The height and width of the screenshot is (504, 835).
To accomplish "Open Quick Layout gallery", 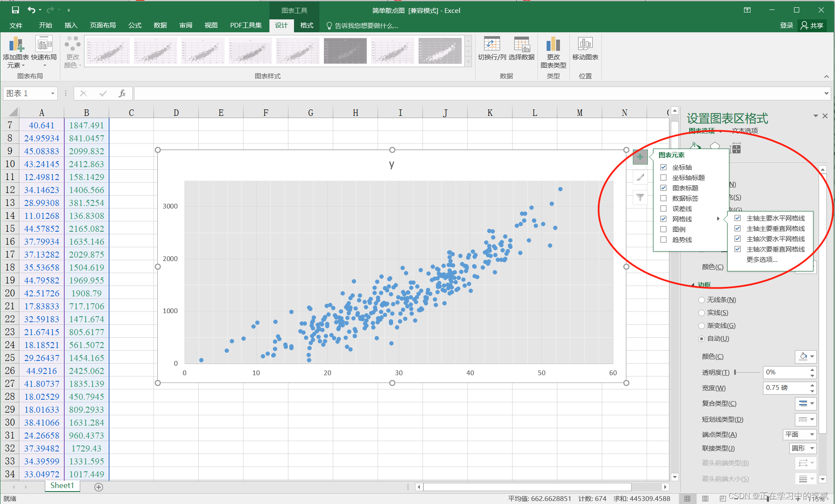I will tap(44, 52).
